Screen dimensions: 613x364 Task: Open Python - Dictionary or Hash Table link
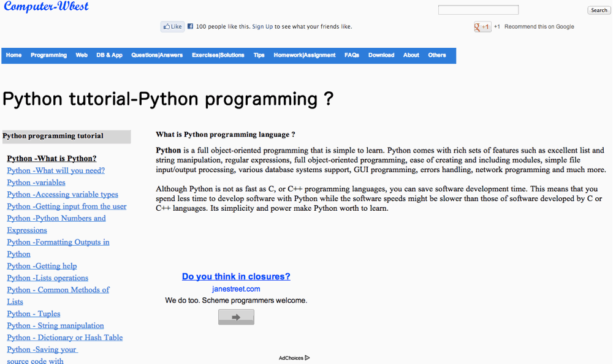point(65,338)
